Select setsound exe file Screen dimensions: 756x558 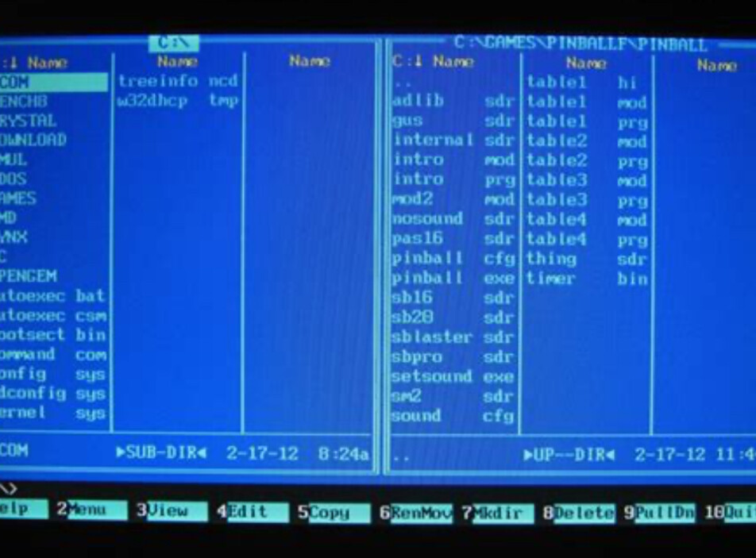pos(453,376)
